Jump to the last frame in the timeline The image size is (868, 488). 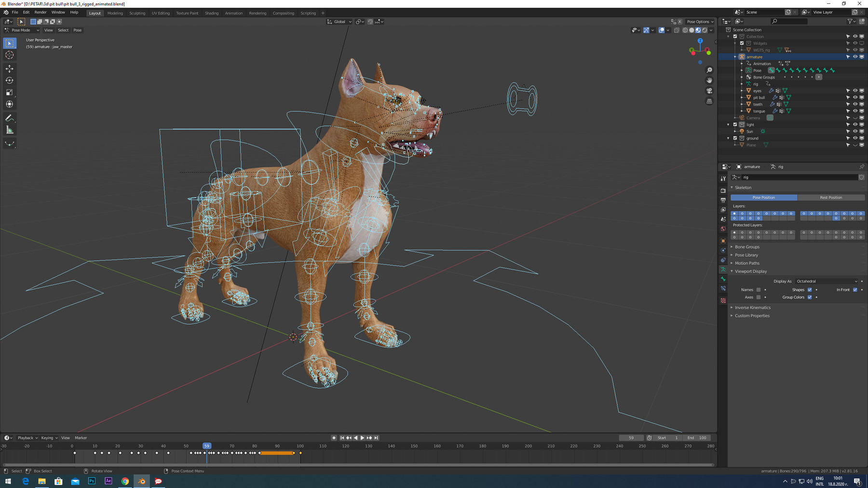click(376, 437)
